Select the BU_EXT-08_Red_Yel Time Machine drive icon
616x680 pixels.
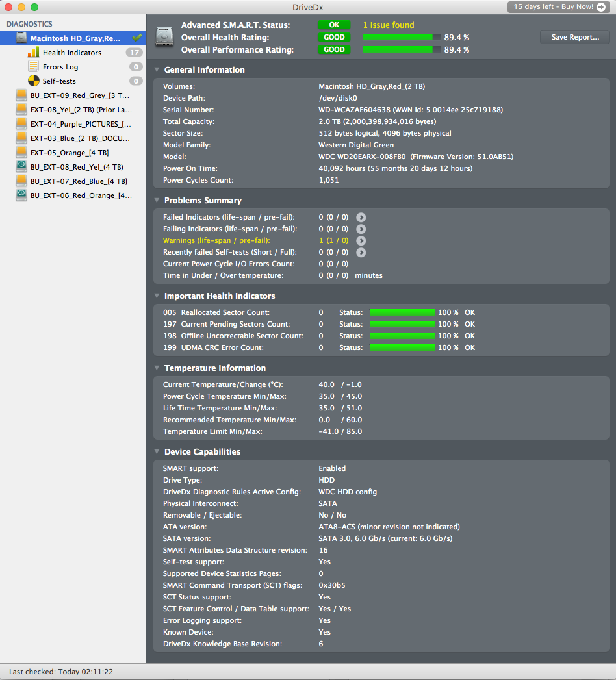click(x=21, y=167)
